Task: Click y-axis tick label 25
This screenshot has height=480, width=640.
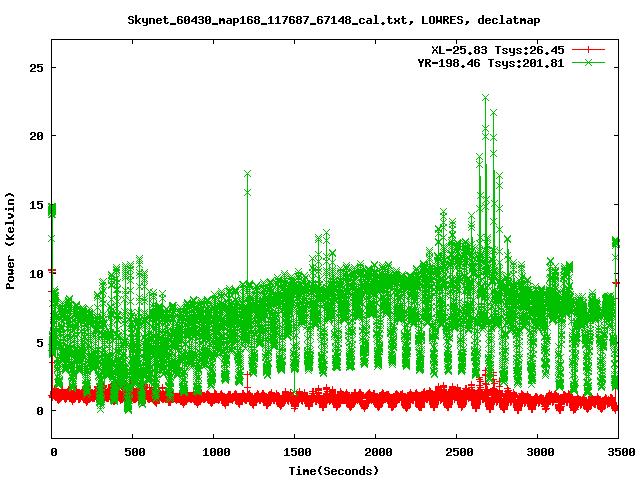Action: 36,68
